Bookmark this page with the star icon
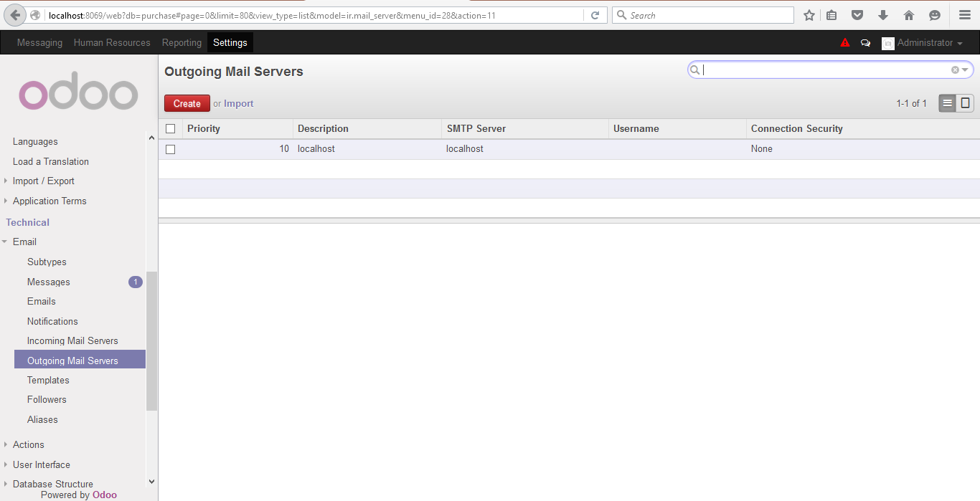980x501 pixels. tap(809, 15)
